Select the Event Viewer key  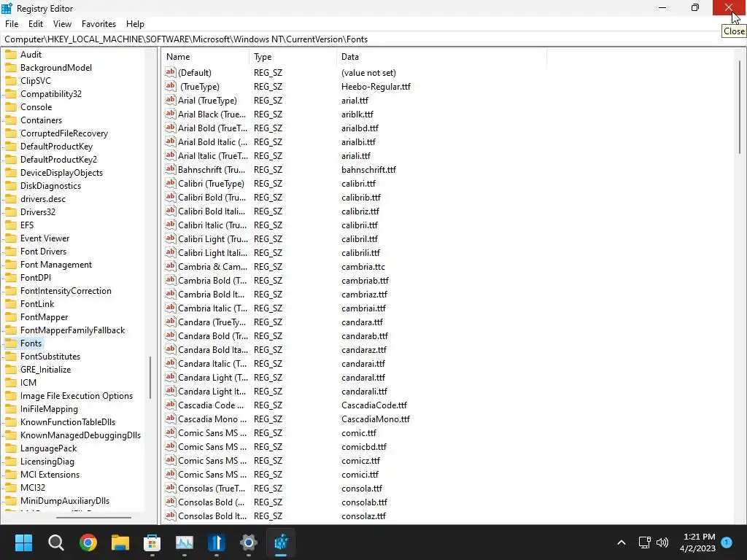44,238
